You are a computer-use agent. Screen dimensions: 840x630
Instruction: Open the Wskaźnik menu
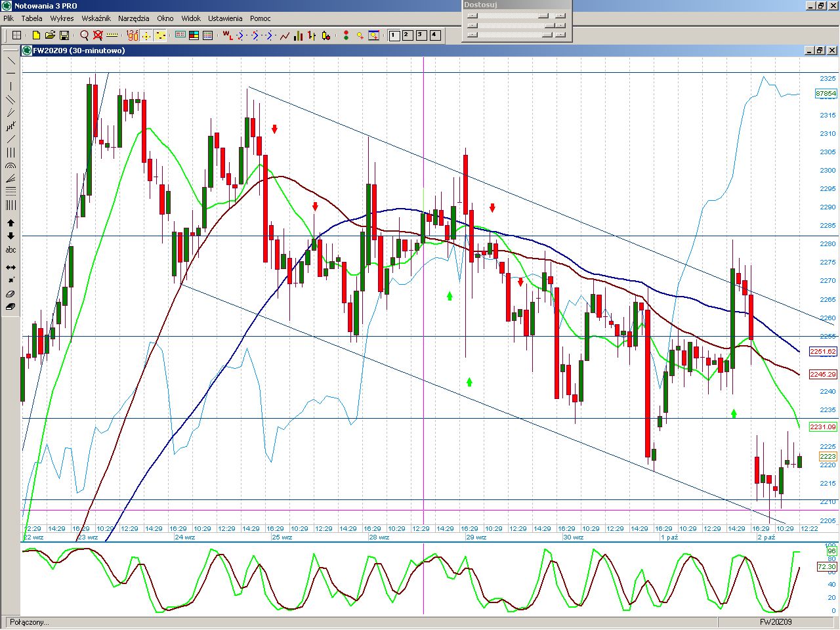(96, 18)
